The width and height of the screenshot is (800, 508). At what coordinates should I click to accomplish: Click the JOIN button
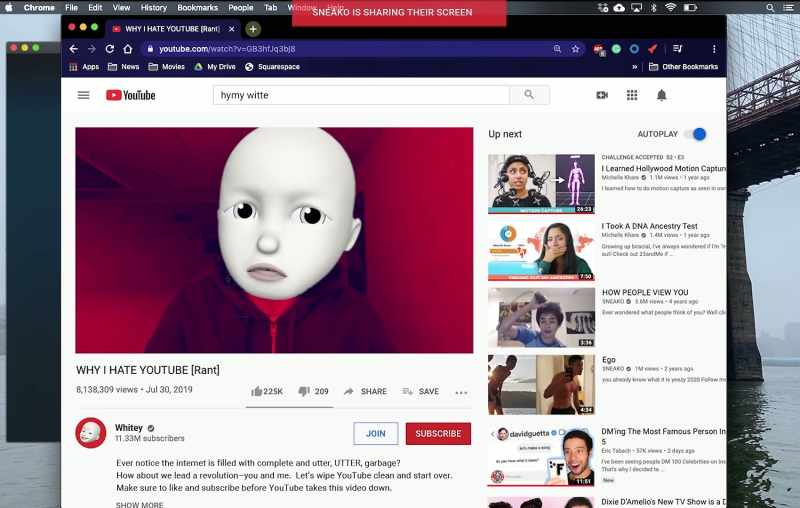click(x=376, y=434)
